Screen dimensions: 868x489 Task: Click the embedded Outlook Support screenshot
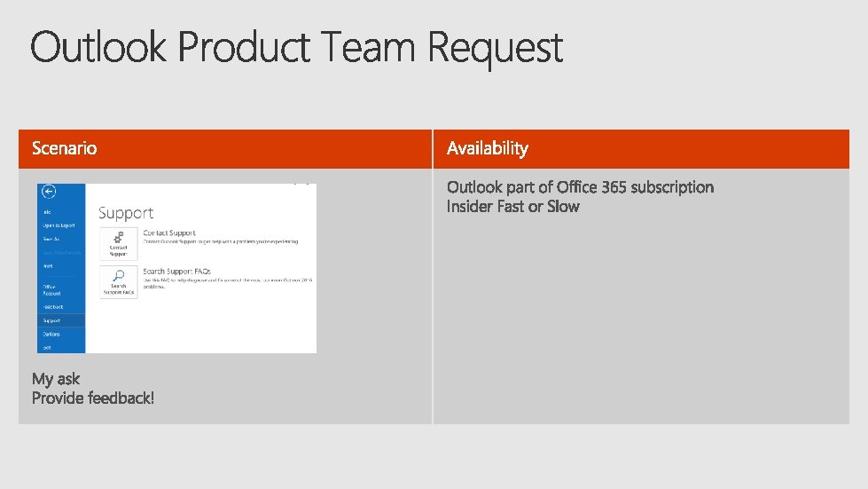point(176,268)
